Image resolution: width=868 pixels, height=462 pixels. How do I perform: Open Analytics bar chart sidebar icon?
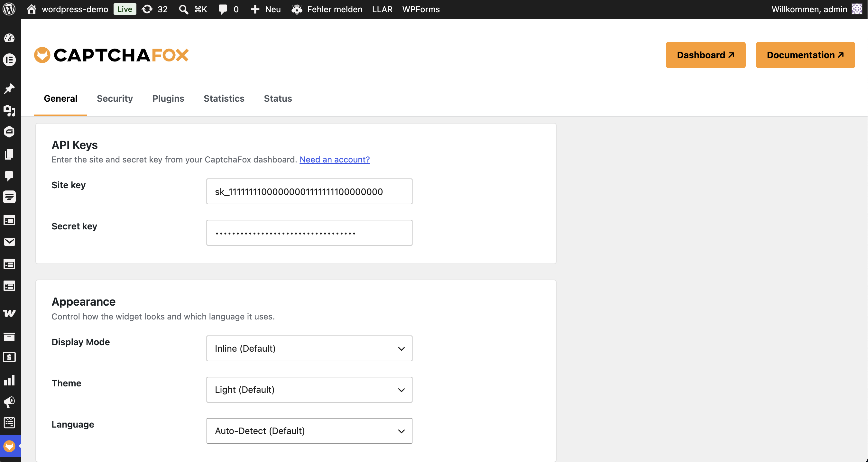[9, 380]
